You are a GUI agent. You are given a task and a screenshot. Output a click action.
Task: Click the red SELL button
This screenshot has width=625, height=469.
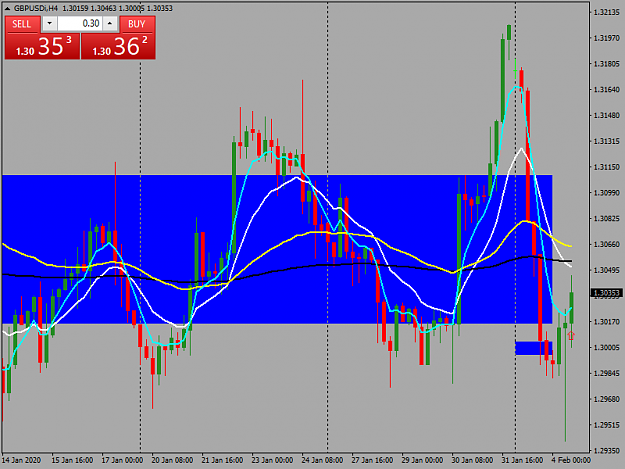(22, 24)
